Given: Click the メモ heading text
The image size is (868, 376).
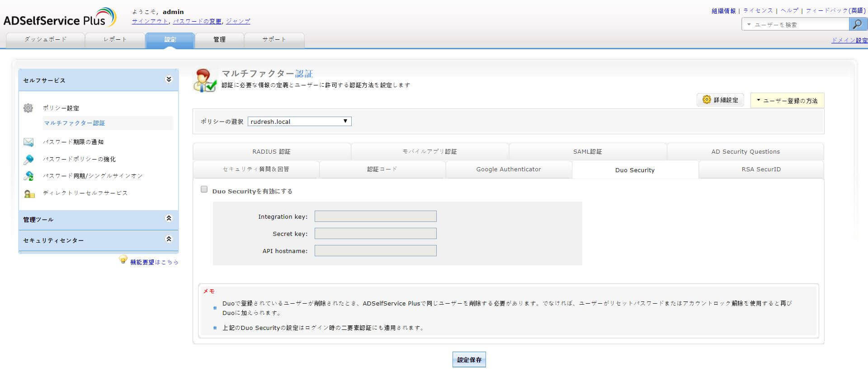Looking at the screenshot, I should click(209, 291).
